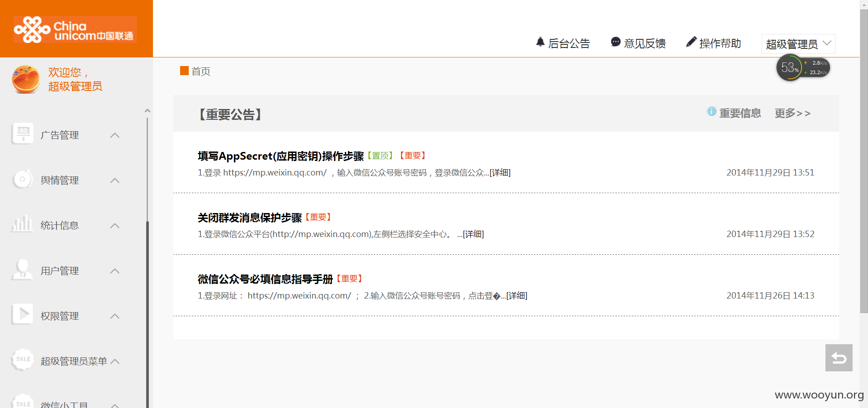Click the page vertical scrollbar
This screenshot has width=868, height=408.
click(864, 161)
